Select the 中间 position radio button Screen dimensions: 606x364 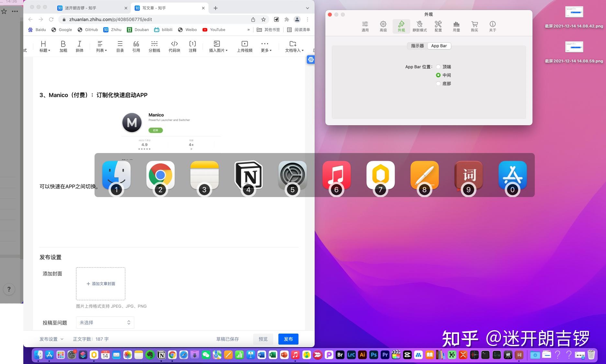439,75
